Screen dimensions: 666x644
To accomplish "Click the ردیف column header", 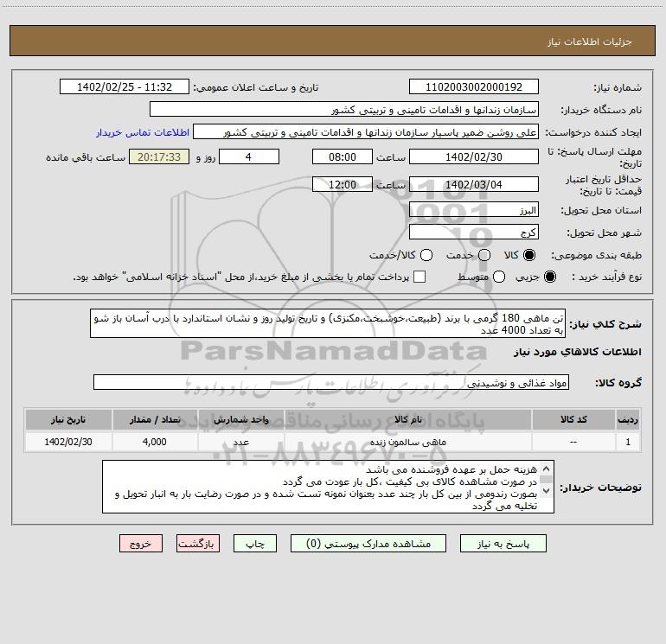I will pos(628,419).
